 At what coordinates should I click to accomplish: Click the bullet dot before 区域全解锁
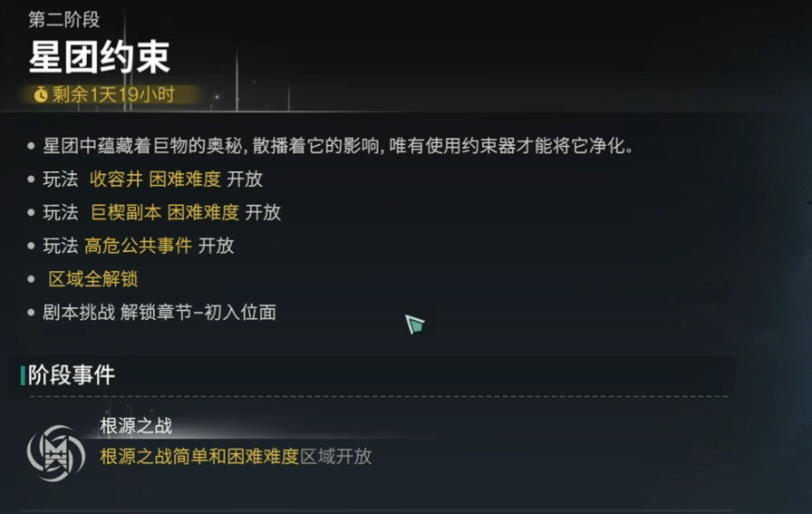32,279
